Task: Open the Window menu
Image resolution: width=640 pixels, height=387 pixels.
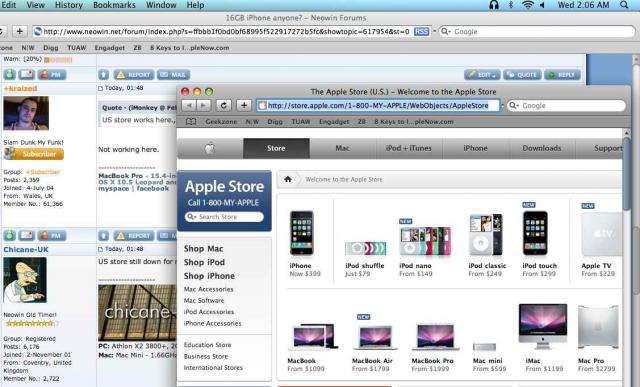Action: tap(161, 5)
